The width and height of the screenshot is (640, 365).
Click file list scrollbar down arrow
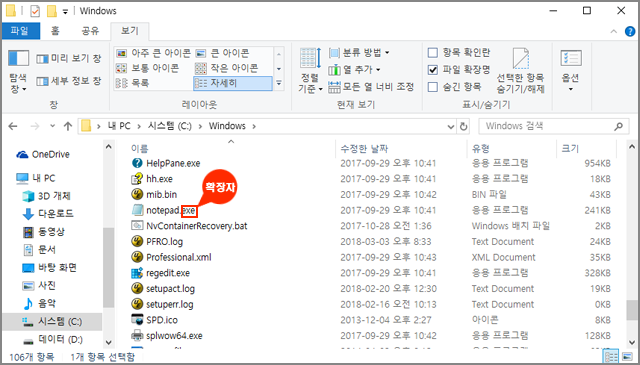point(631,342)
